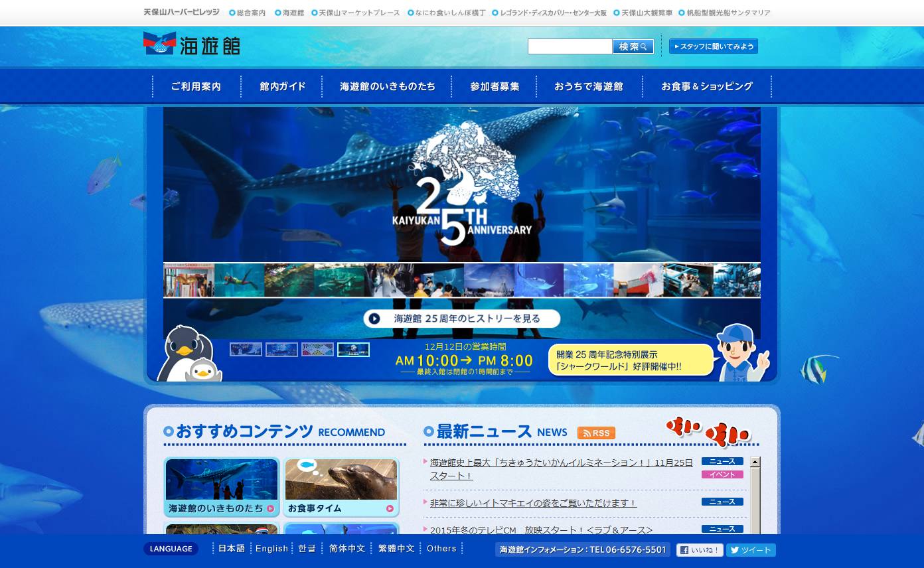Viewport: 924px width, 568px height.
Task: Switch language to 简体中文
Action: tap(347, 549)
